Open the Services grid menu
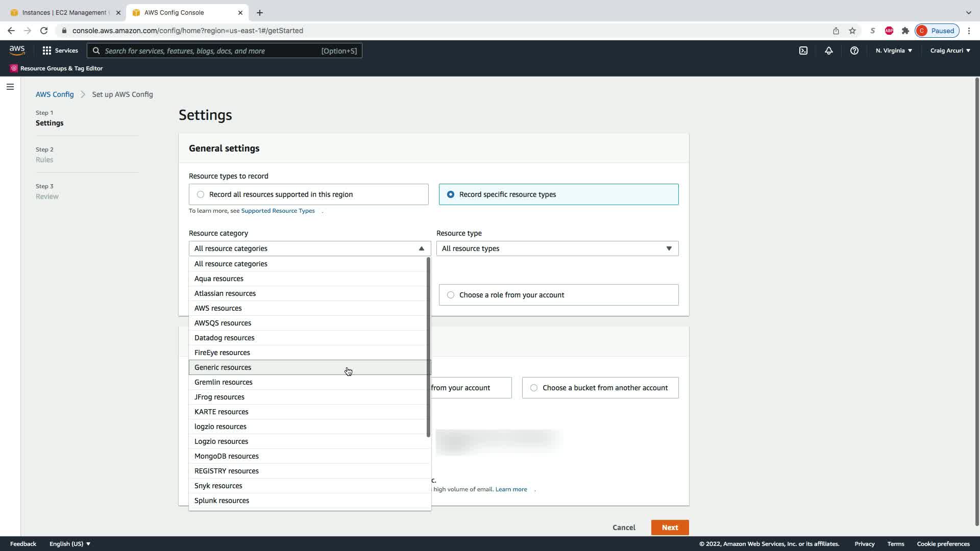Screen dimensions: 980x551 tap(60, 51)
